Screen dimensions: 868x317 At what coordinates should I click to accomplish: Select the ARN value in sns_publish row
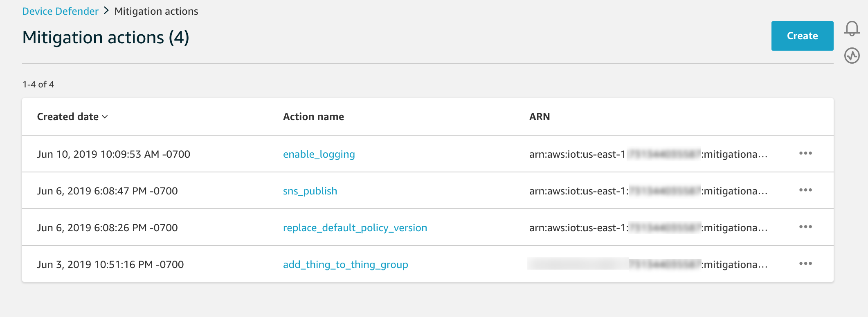(648, 191)
